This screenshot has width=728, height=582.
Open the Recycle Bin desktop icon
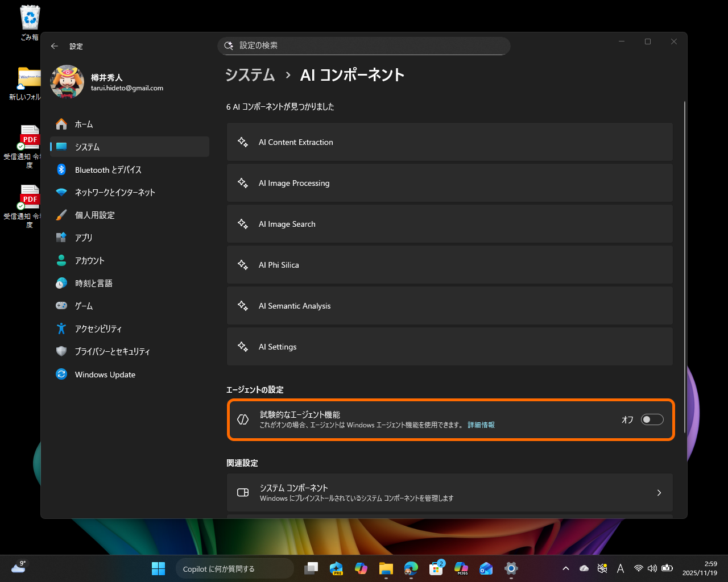(30, 23)
